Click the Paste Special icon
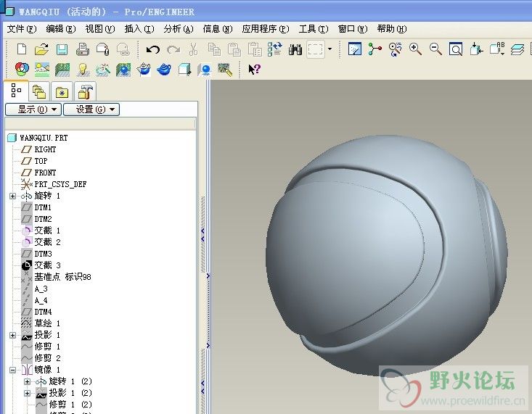532x414 pixels. pyautogui.click(x=255, y=49)
